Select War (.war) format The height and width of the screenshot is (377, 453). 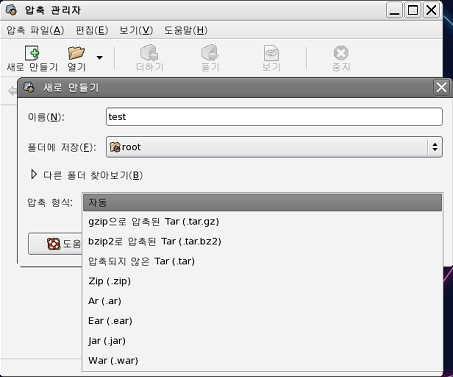[262, 361]
